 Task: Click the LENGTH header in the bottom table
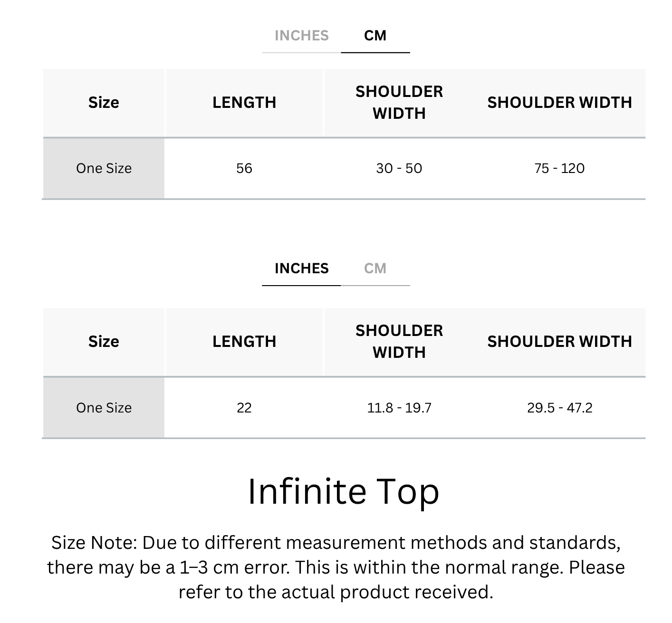tap(244, 342)
